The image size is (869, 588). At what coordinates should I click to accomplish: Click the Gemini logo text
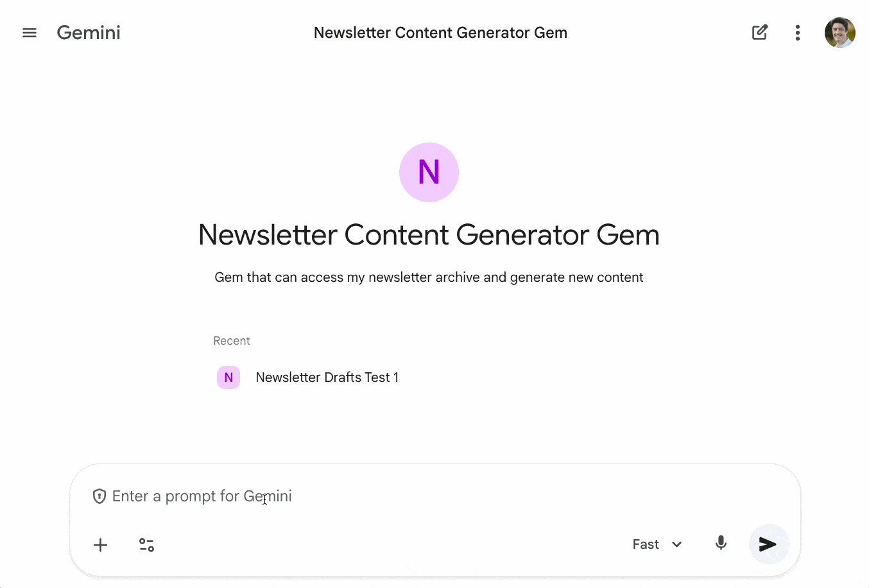pos(89,33)
